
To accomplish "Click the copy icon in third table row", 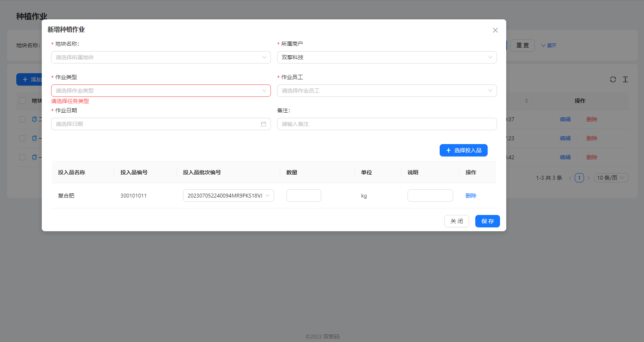I will pyautogui.click(x=34, y=157).
